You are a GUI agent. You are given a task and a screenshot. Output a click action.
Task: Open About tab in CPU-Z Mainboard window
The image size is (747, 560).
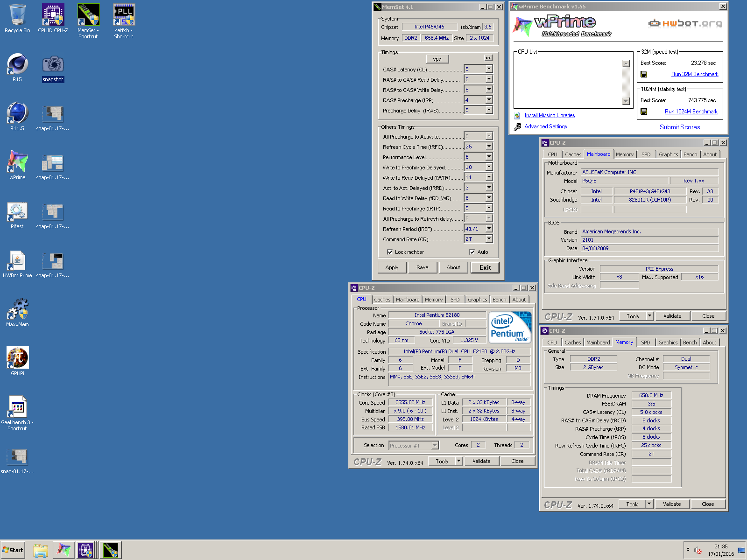710,154
